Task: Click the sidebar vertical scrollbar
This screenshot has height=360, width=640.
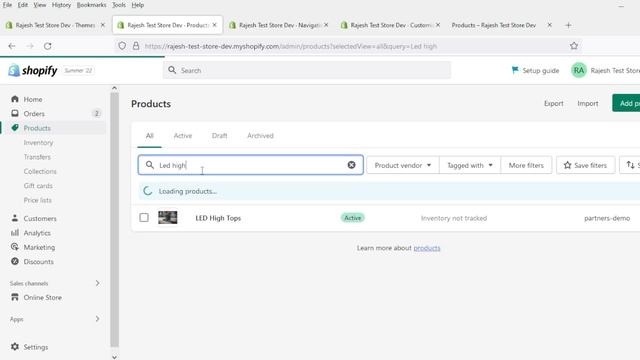Action: [x=114, y=220]
